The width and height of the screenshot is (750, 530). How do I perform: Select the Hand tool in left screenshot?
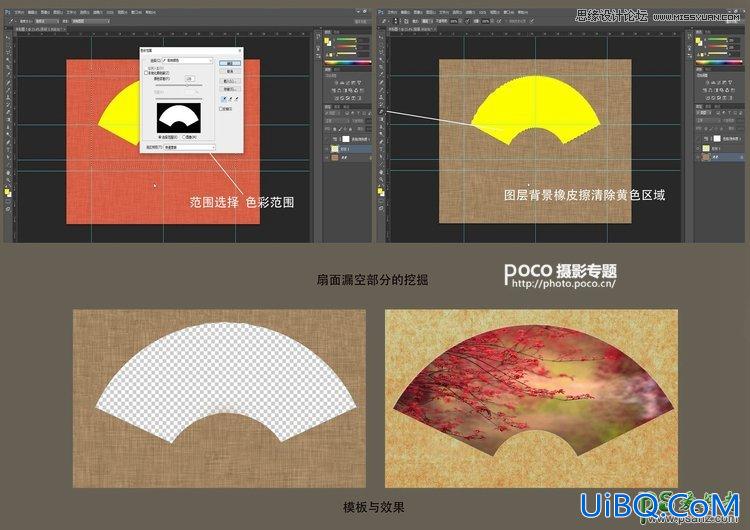8,171
